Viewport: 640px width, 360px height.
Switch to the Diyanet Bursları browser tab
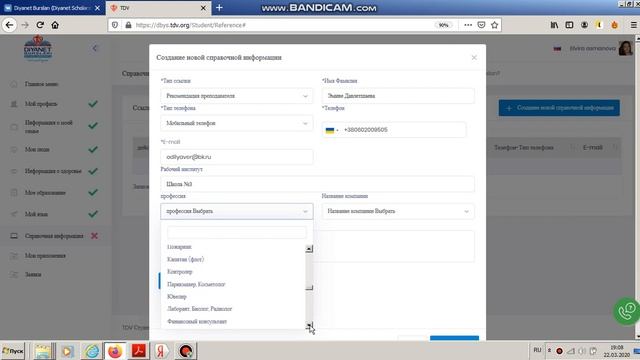[x=52, y=8]
